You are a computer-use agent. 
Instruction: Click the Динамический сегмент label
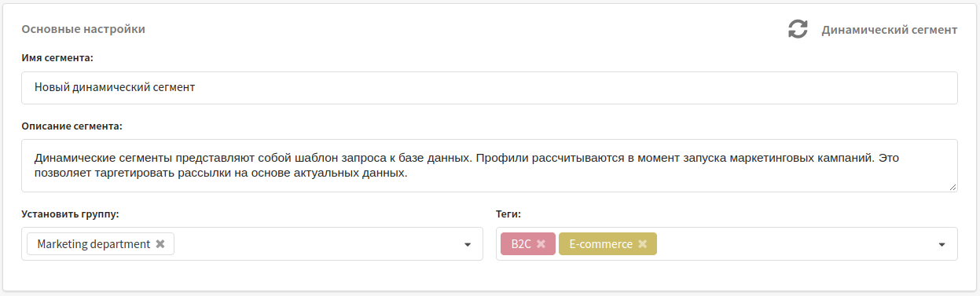[890, 30]
